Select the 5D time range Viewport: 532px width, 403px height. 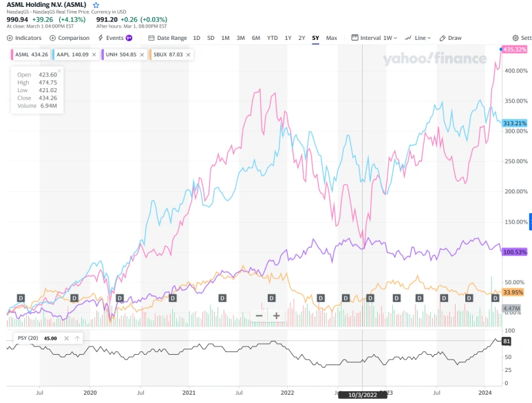pos(211,38)
